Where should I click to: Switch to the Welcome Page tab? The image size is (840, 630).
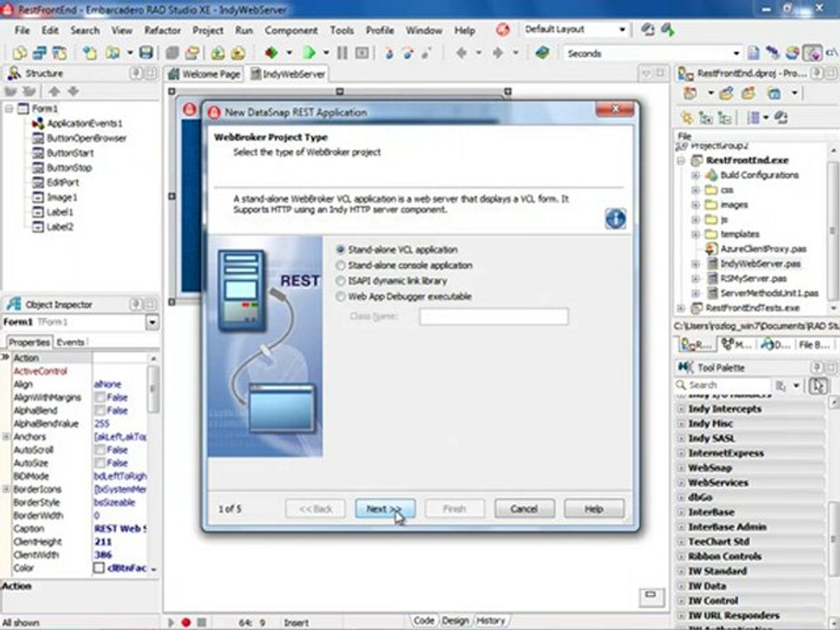204,73
